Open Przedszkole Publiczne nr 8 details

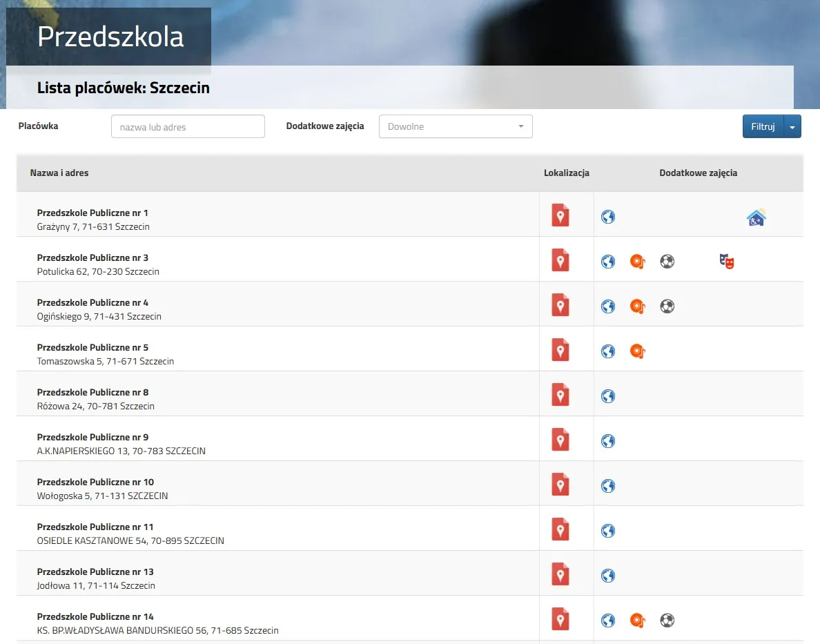click(x=92, y=392)
